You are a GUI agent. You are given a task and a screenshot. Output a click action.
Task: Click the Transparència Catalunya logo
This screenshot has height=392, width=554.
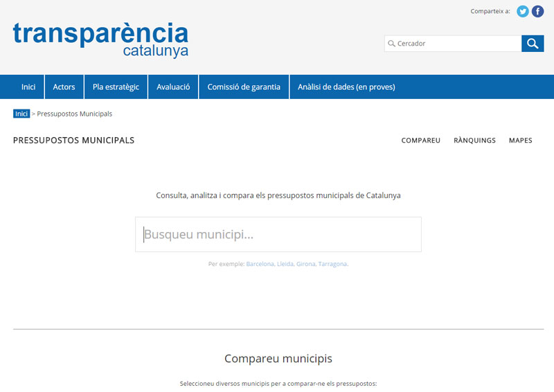(x=100, y=40)
